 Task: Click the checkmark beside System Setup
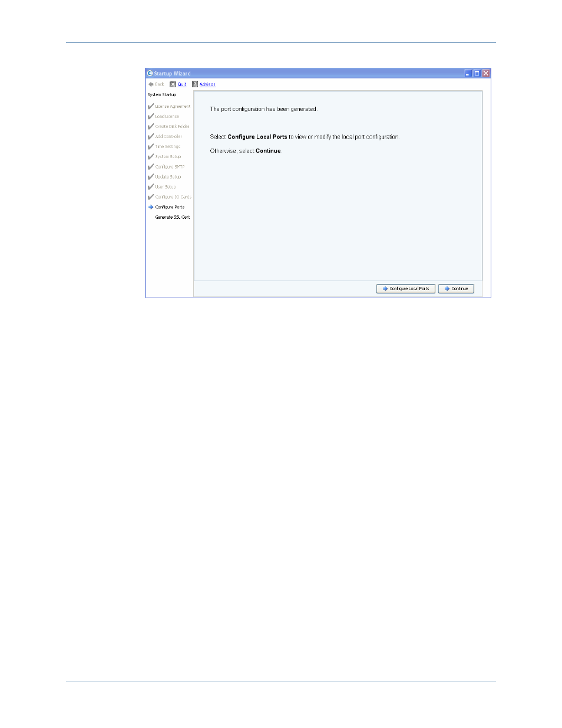[x=151, y=156]
